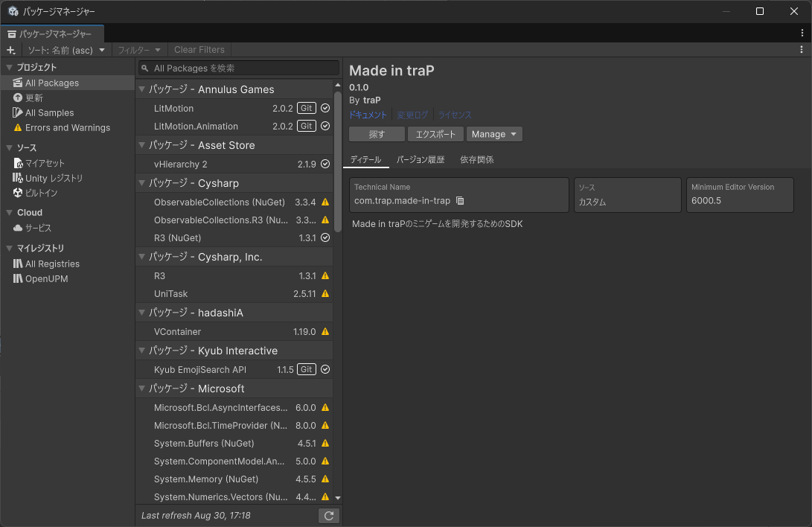This screenshot has height=527, width=812.
Task: Click the UniTask warning icon
Action: pyautogui.click(x=325, y=293)
